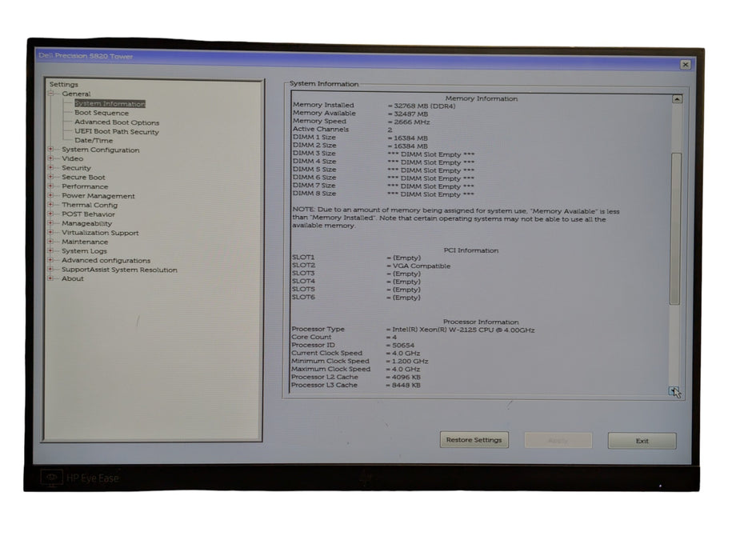Expand the POST Behavior node
The width and height of the screenshot is (744, 560).
coord(50,214)
